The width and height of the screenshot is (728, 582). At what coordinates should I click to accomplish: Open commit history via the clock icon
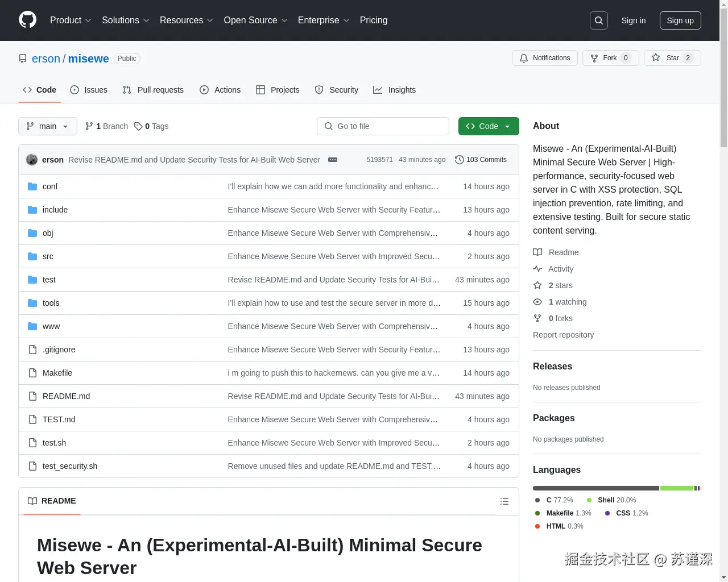tap(460, 160)
